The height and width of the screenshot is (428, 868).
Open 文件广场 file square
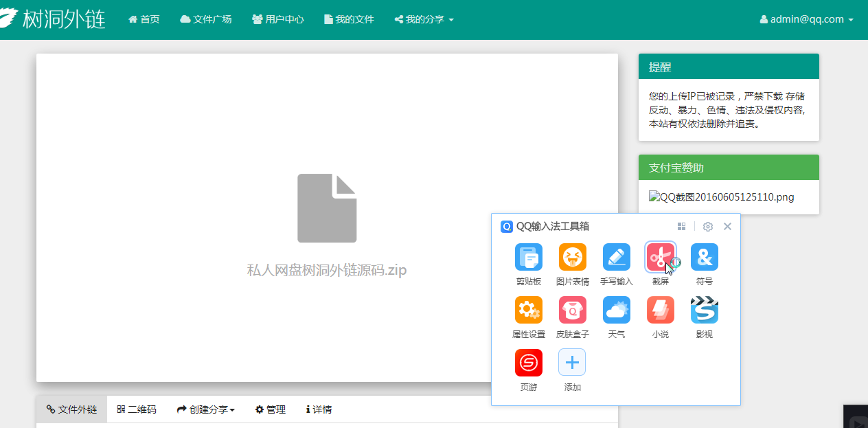(x=205, y=19)
